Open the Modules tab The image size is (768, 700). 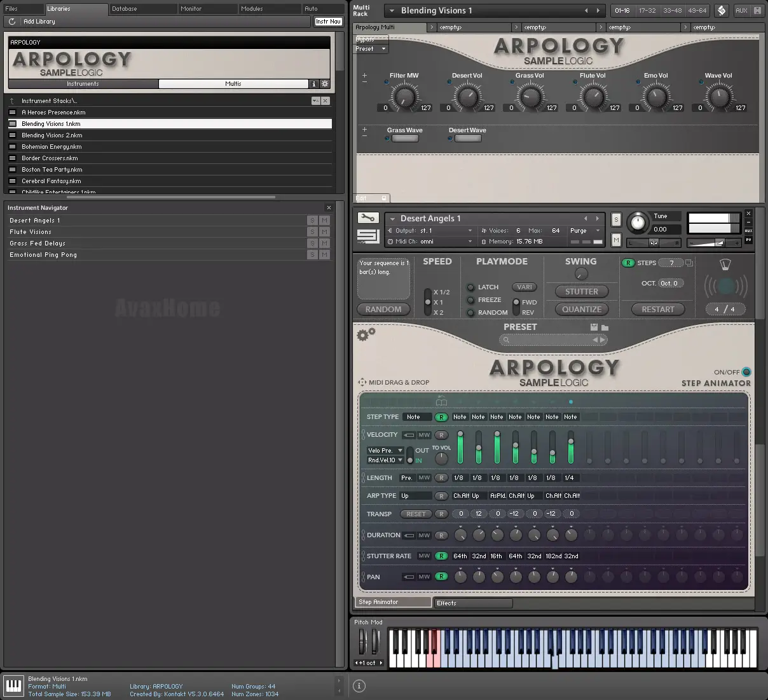[270, 9]
